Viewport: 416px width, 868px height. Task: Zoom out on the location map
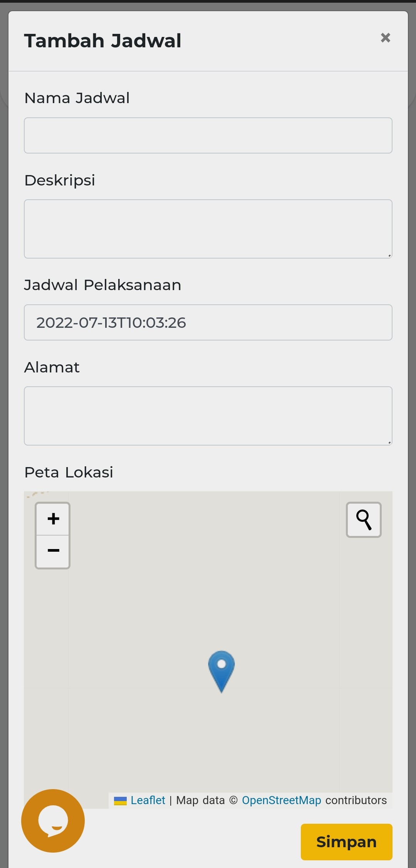[x=53, y=551]
